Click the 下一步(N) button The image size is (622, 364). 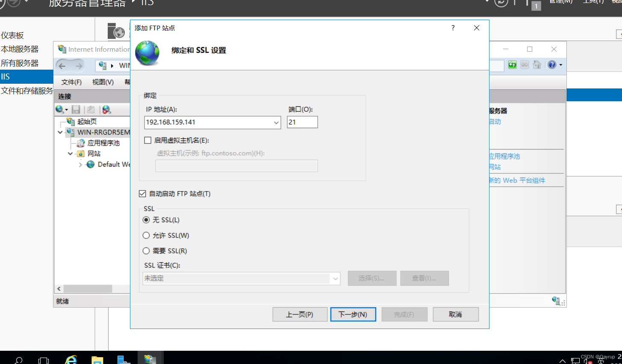(353, 314)
